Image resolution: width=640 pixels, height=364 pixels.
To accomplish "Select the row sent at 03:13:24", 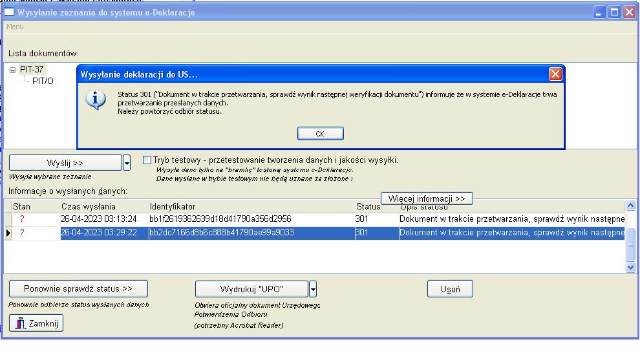I will click(x=99, y=219).
